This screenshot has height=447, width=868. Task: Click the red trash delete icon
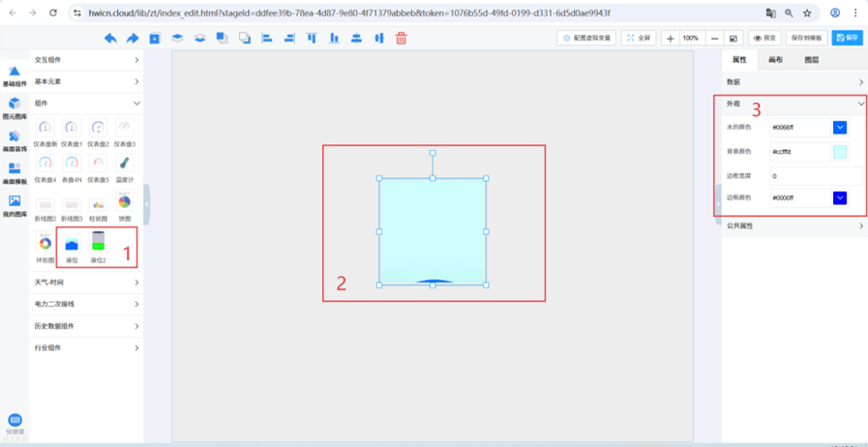pyautogui.click(x=401, y=38)
